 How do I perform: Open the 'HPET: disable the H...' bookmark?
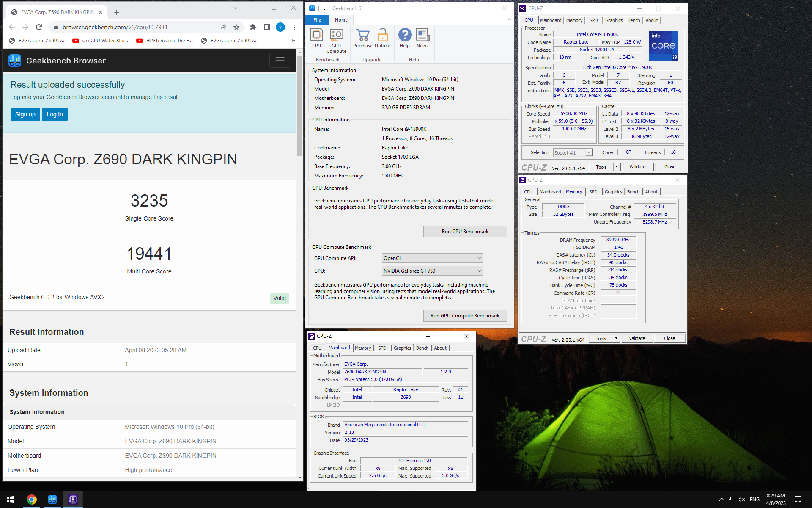click(165, 41)
